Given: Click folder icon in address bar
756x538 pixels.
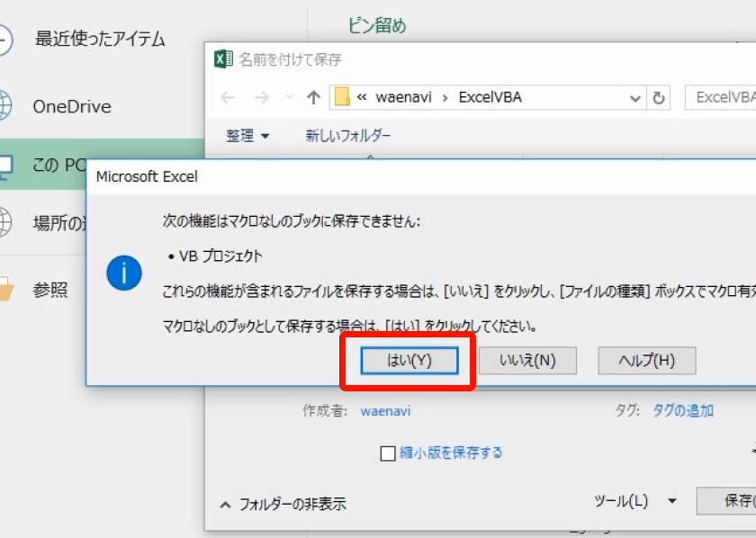Looking at the screenshot, I should pos(342,96).
